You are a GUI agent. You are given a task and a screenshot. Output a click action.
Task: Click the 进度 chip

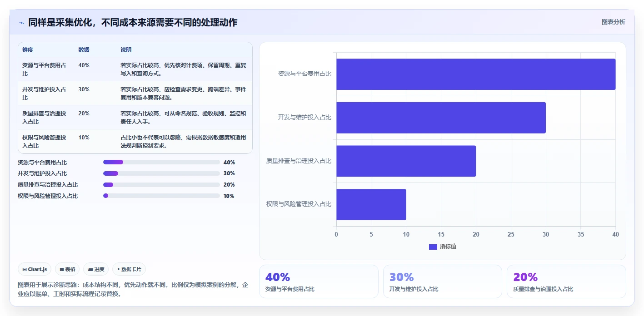[96, 269]
